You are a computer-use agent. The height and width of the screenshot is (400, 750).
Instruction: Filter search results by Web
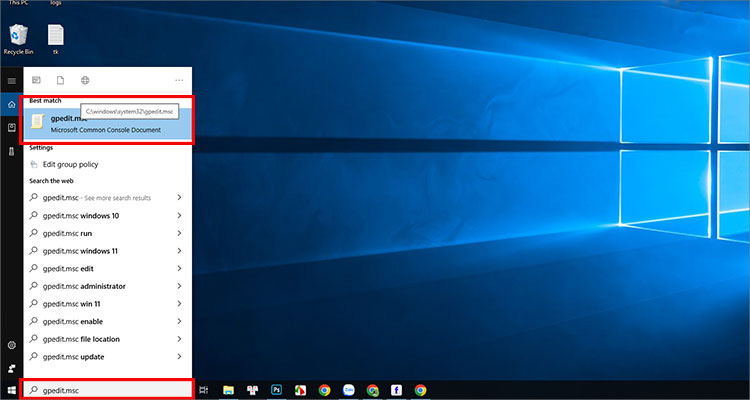(x=85, y=80)
